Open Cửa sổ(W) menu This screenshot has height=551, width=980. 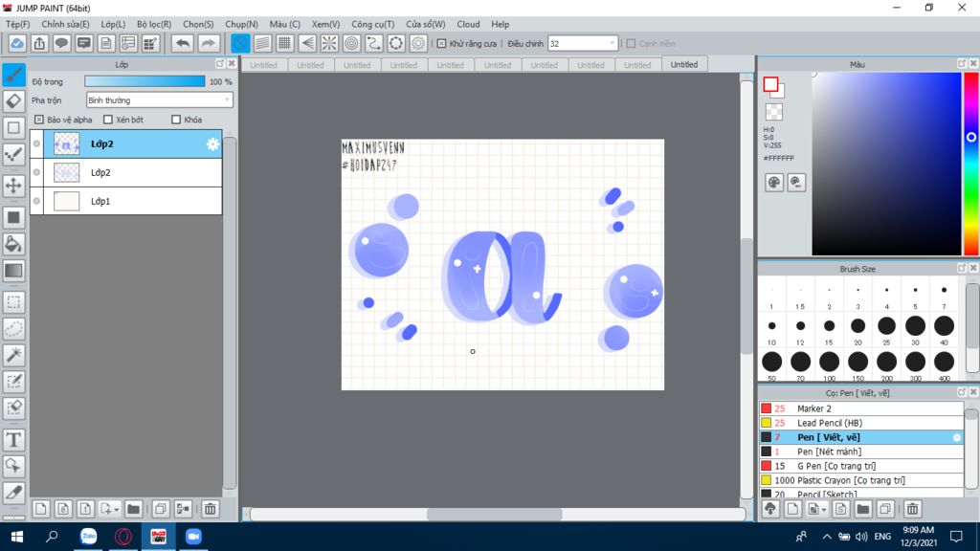pos(426,24)
